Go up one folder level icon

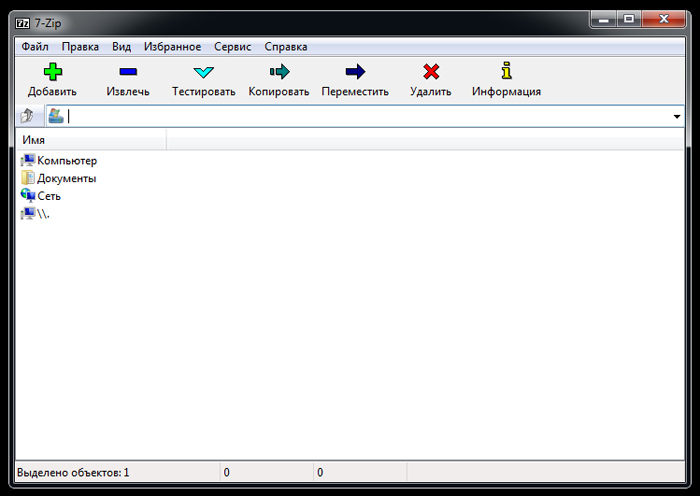[27, 116]
